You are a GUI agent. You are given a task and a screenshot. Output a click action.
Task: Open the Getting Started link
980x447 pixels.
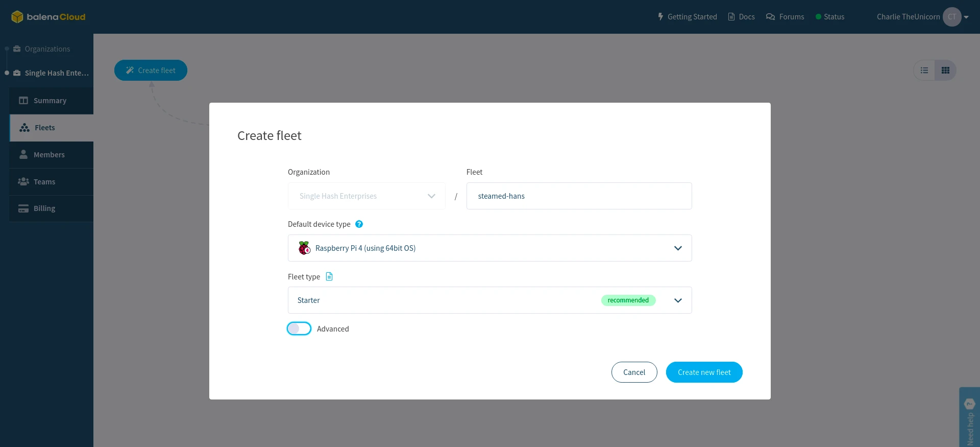click(x=687, y=17)
